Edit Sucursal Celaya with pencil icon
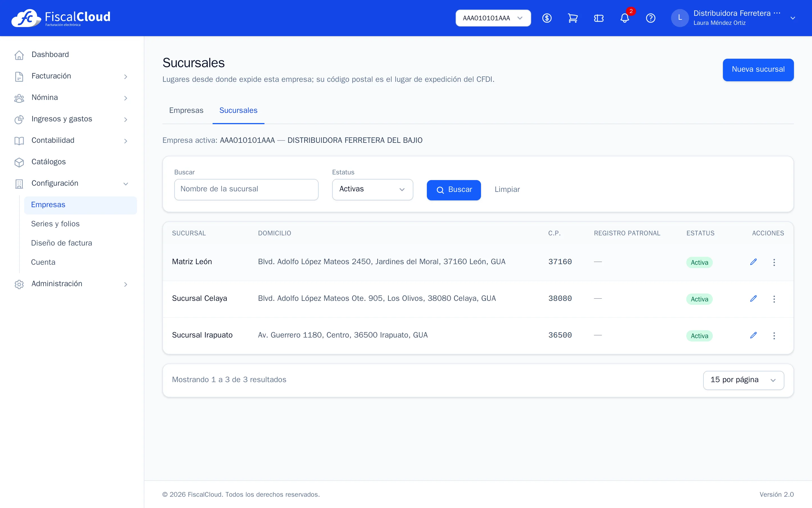The width and height of the screenshot is (812, 508). (753, 299)
